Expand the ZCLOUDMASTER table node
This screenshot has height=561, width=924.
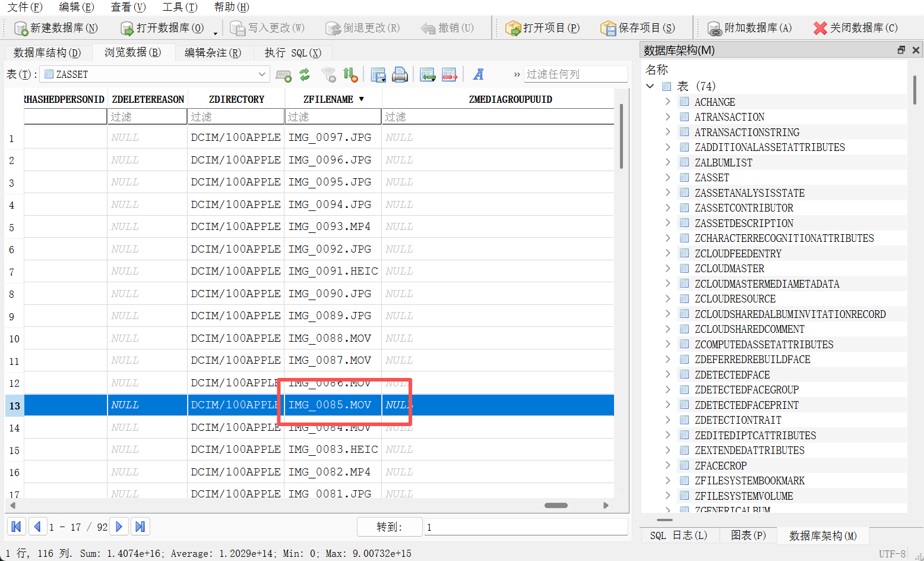click(667, 268)
